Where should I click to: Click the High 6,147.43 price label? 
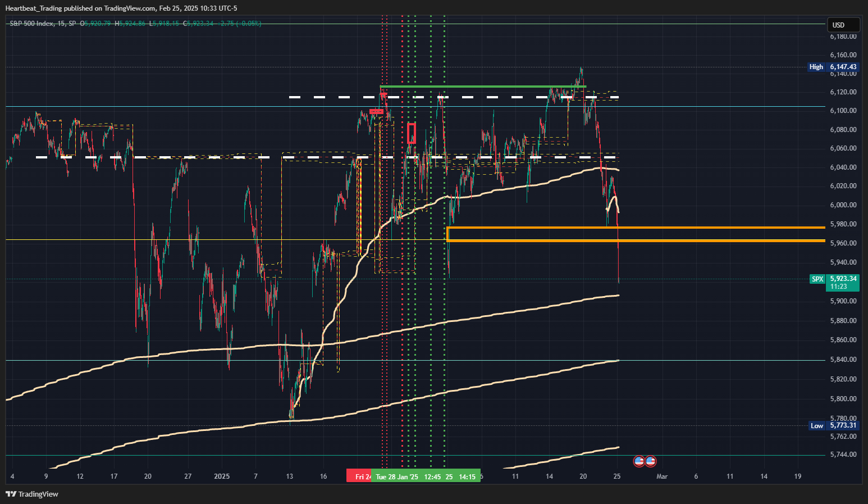(833, 67)
